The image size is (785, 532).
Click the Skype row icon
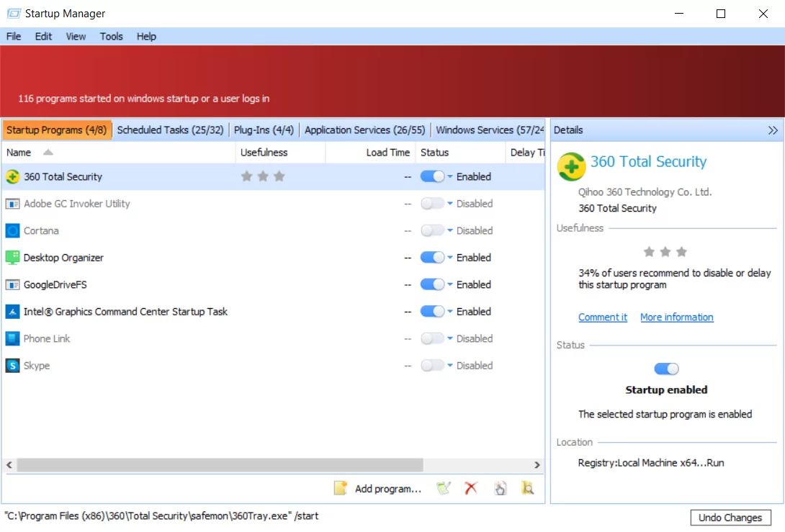click(x=12, y=366)
